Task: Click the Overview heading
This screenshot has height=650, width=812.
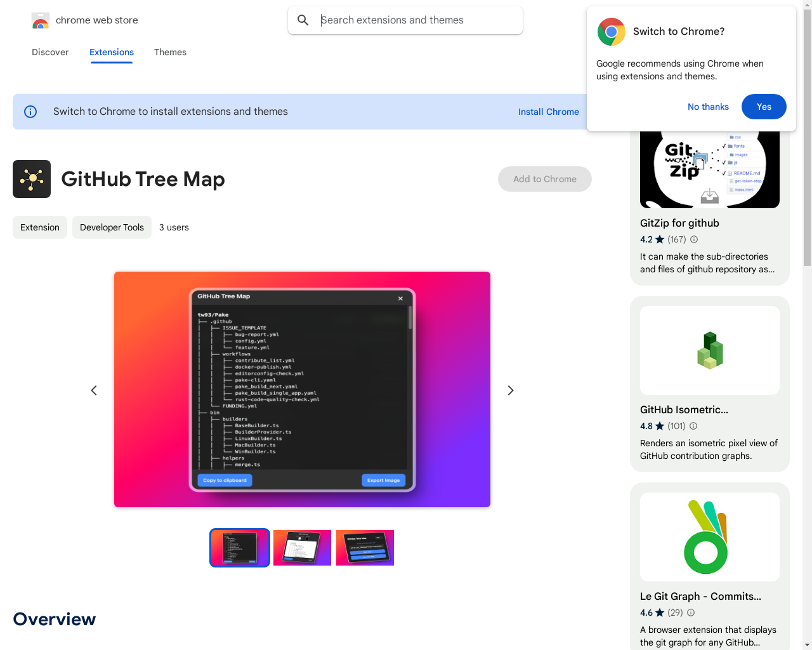Action: (x=55, y=619)
